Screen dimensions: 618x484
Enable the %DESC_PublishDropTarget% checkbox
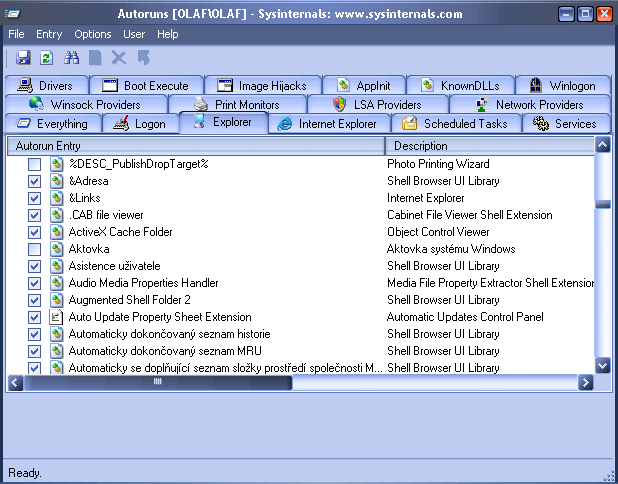pyautogui.click(x=34, y=164)
